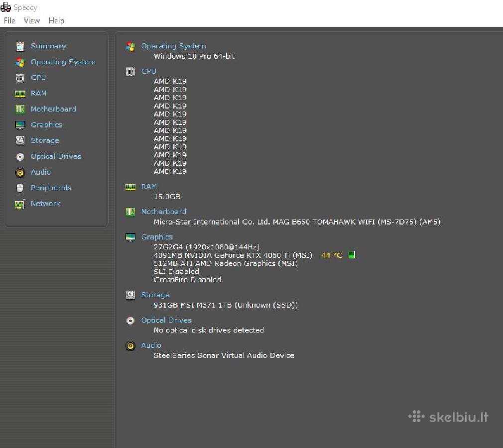The width and height of the screenshot is (503, 448).
Task: Click 'SteelSeries Sonar Virtual Audio Device' text
Action: [224, 355]
